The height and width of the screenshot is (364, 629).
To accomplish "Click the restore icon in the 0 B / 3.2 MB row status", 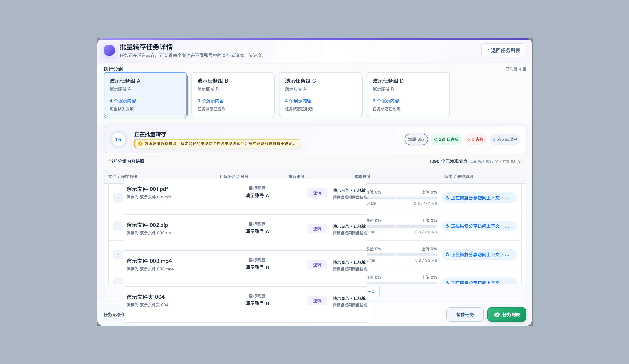I will click(447, 255).
